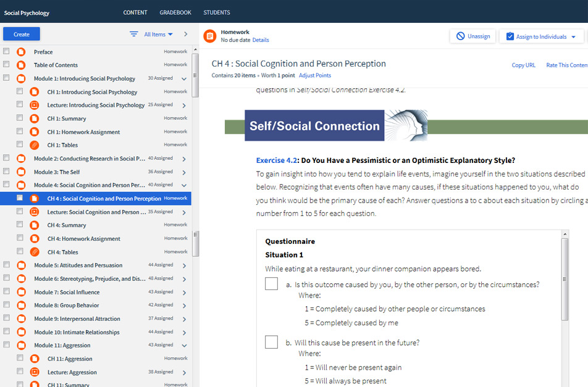
Task: Check the answer box for question a
Action: (x=272, y=283)
